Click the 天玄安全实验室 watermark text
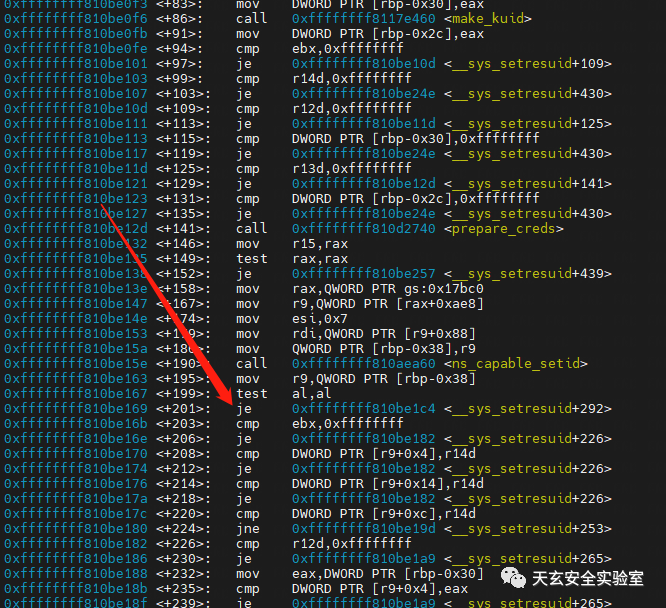The width and height of the screenshot is (666, 608). 588,579
